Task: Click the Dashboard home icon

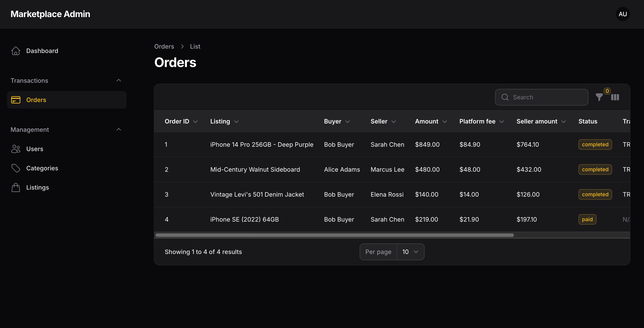Action: point(16,51)
